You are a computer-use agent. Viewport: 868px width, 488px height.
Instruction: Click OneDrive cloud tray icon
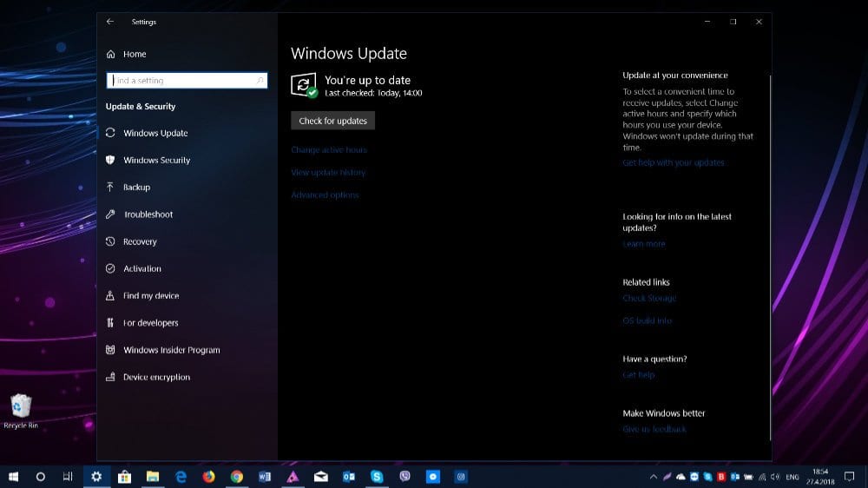tap(681, 477)
